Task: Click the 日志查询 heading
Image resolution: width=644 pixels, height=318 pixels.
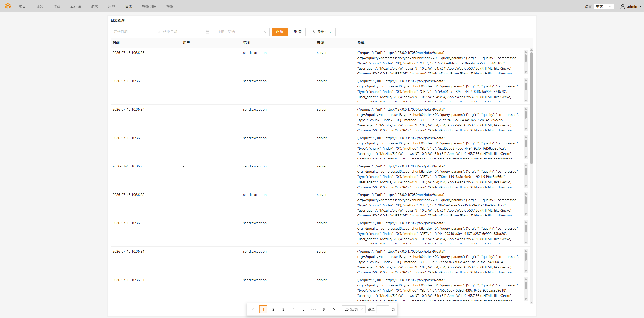Action: point(118,20)
